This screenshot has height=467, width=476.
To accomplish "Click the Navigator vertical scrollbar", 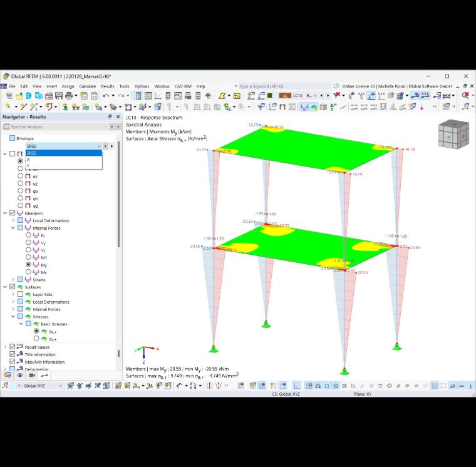I will click(x=118, y=194).
